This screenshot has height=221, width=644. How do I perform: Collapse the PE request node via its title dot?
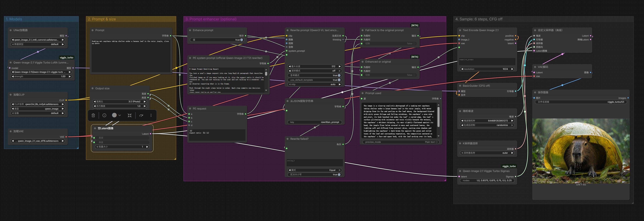(x=190, y=109)
